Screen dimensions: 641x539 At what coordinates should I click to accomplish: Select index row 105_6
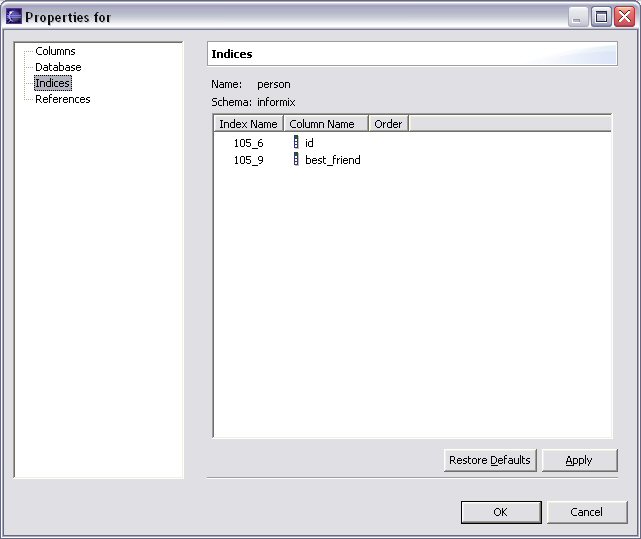coord(248,143)
